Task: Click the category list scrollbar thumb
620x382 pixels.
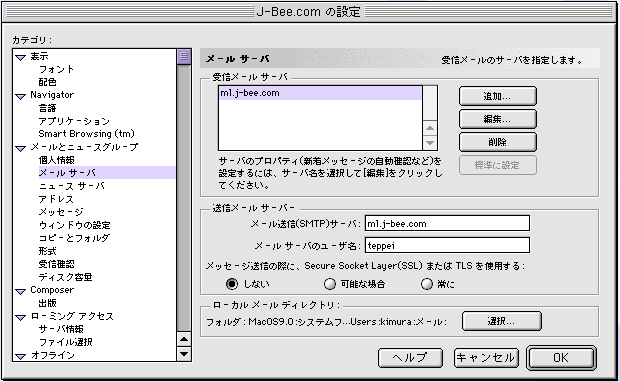Action: pyautogui.click(x=184, y=57)
